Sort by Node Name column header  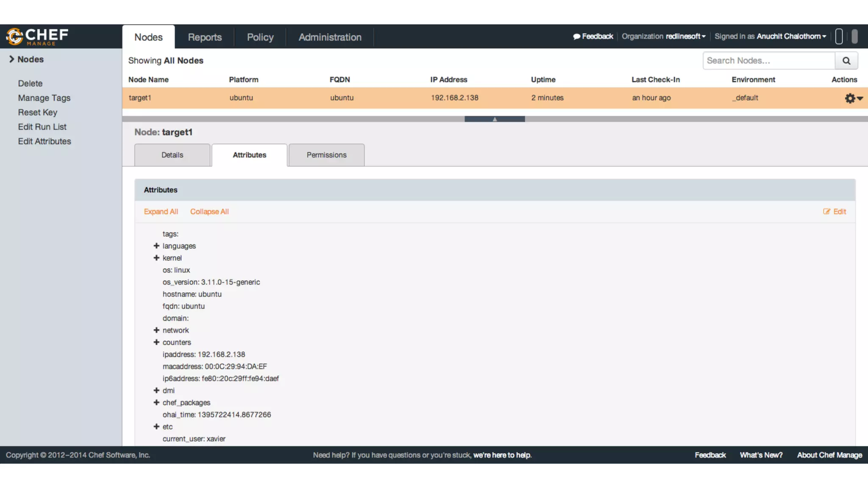click(148, 80)
